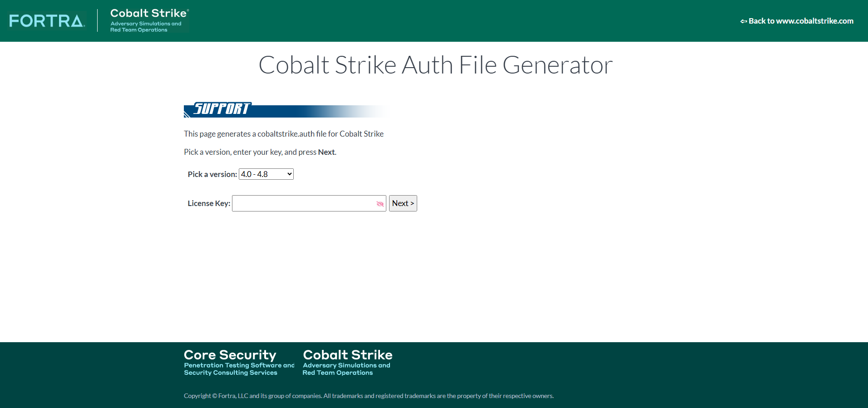Click the Cobalt Strike Auth File Generator heading
Screen dimensions: 868x408
pyautogui.click(x=435, y=65)
